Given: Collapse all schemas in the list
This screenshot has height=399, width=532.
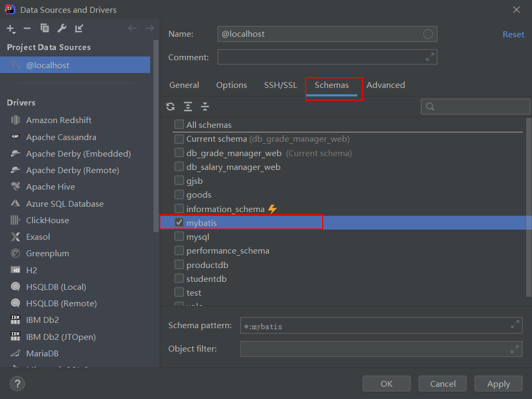Looking at the screenshot, I should pyautogui.click(x=205, y=107).
